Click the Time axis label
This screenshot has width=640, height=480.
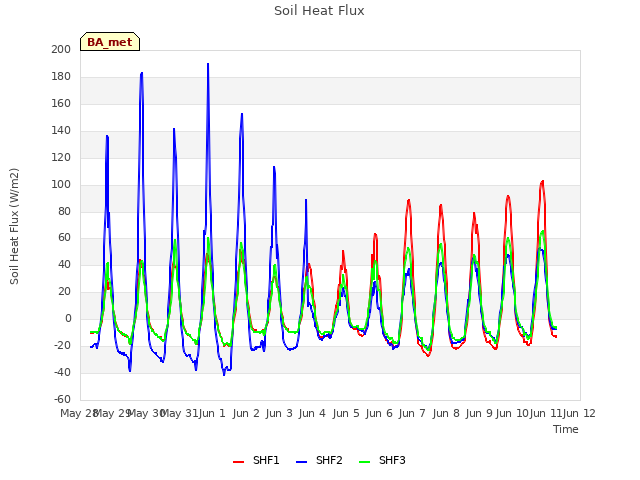pyautogui.click(x=566, y=429)
